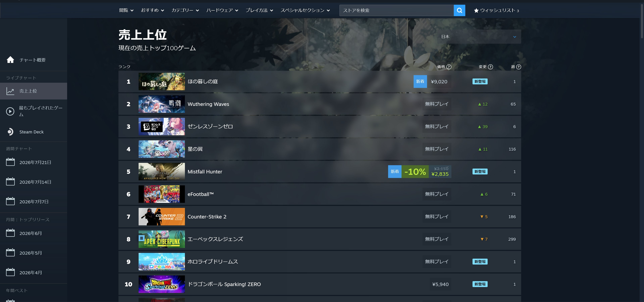Click the Dragon Ball Sparking! ZERO thumbnail

(x=162, y=284)
